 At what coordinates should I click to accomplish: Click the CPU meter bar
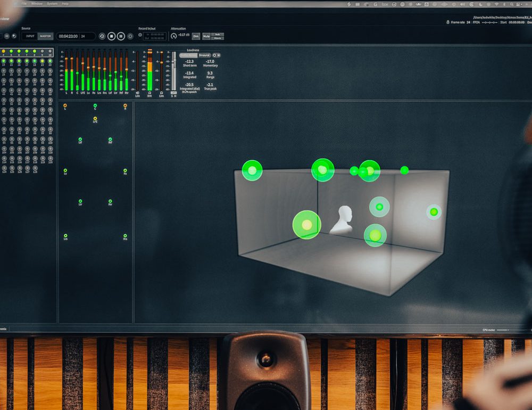(x=503, y=330)
